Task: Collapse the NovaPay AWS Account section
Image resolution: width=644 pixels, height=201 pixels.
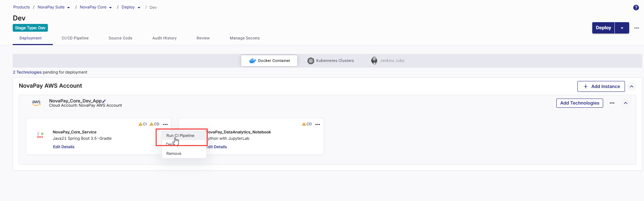Action: (x=632, y=86)
